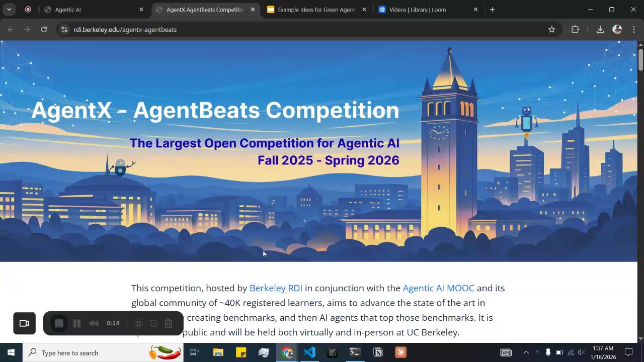Click the battery tray icon
644x362 pixels.
point(559,352)
